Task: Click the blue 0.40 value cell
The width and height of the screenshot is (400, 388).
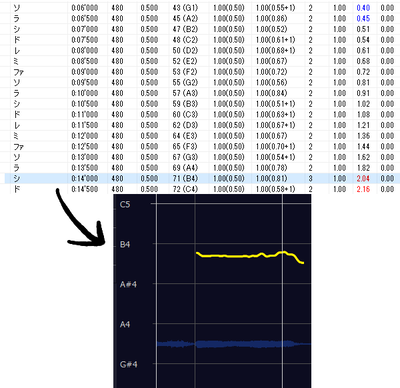Action: coord(363,8)
